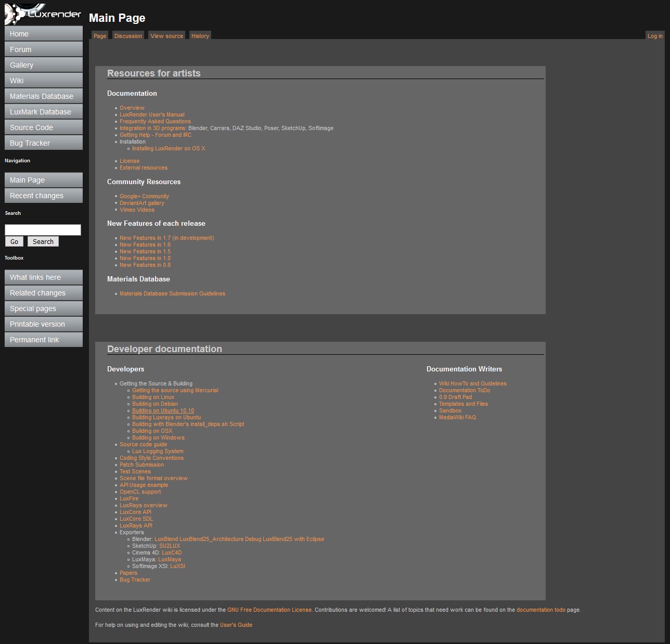Select LuxMark Database in the sidebar

[x=43, y=112]
